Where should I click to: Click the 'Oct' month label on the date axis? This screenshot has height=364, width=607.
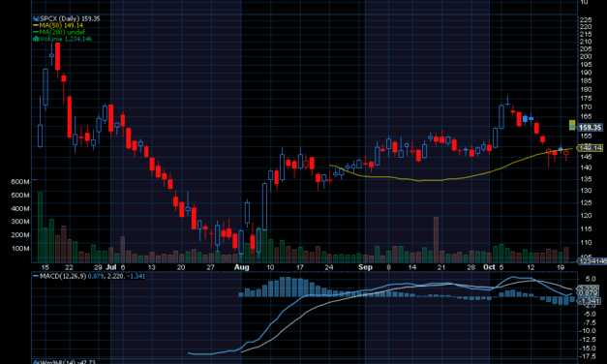[x=489, y=267]
